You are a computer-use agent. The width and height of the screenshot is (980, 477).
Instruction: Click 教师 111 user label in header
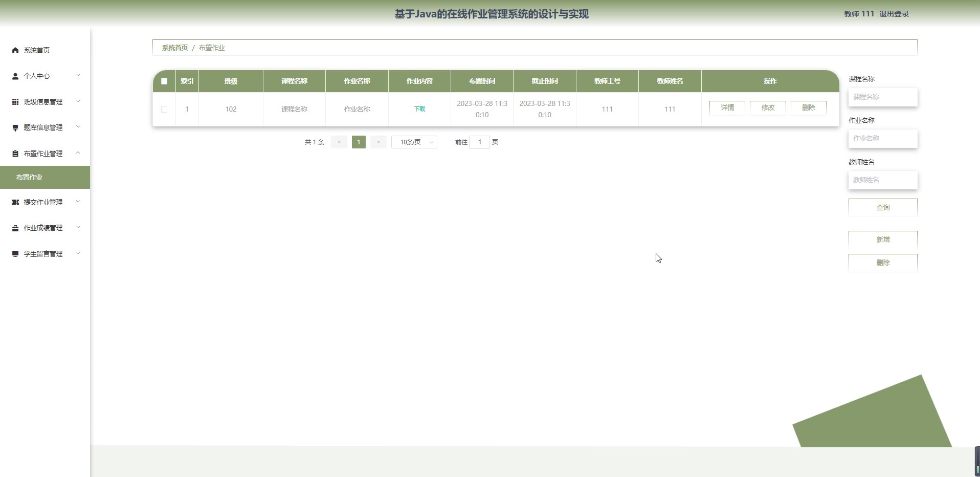tap(859, 14)
